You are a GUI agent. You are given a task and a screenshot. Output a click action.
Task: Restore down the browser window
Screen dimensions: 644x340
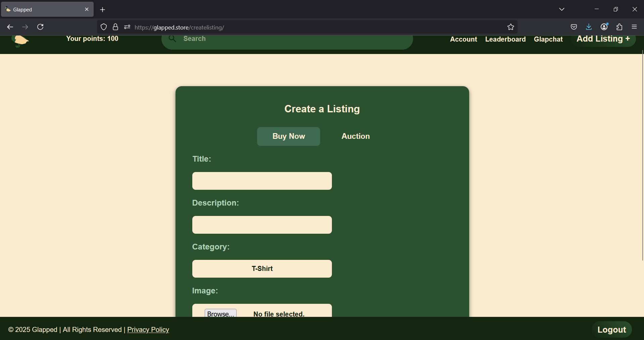click(616, 9)
